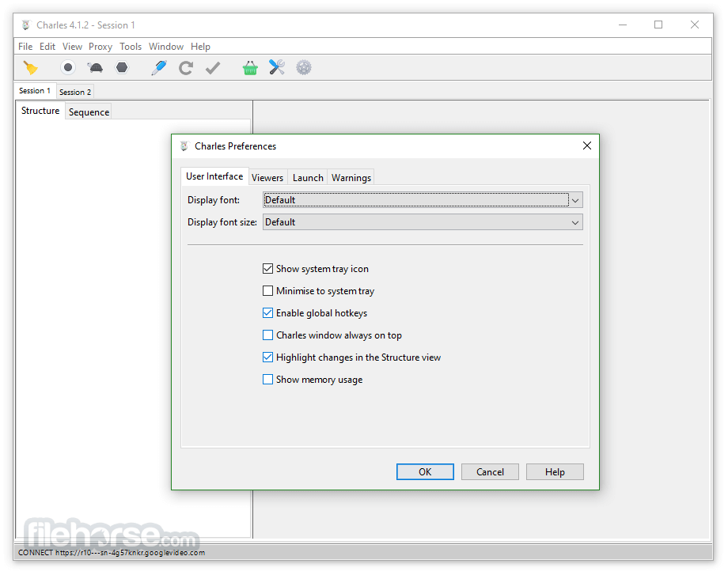Screen dimensions: 728x575
Task: Switch to the Viewers preferences tab
Action: 267,178
